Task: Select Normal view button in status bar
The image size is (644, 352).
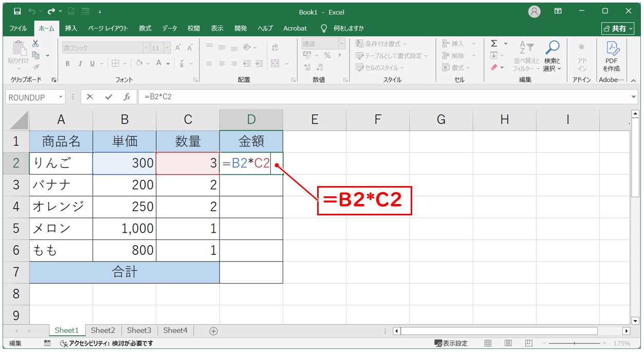Action: tap(488, 343)
